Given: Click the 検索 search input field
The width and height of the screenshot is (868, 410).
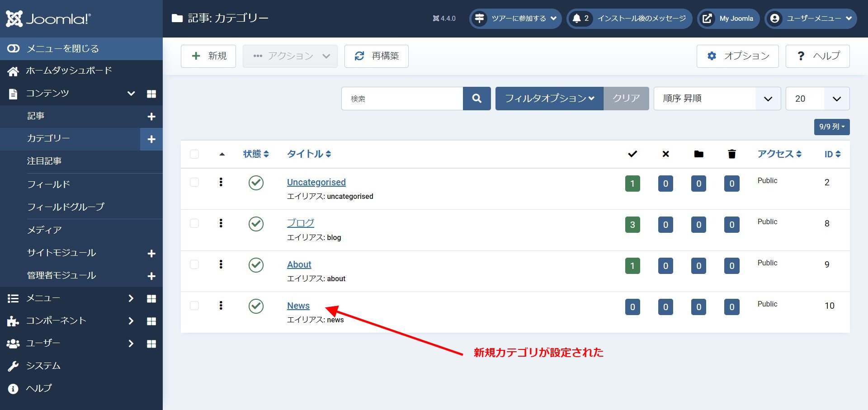Looking at the screenshot, I should point(402,99).
